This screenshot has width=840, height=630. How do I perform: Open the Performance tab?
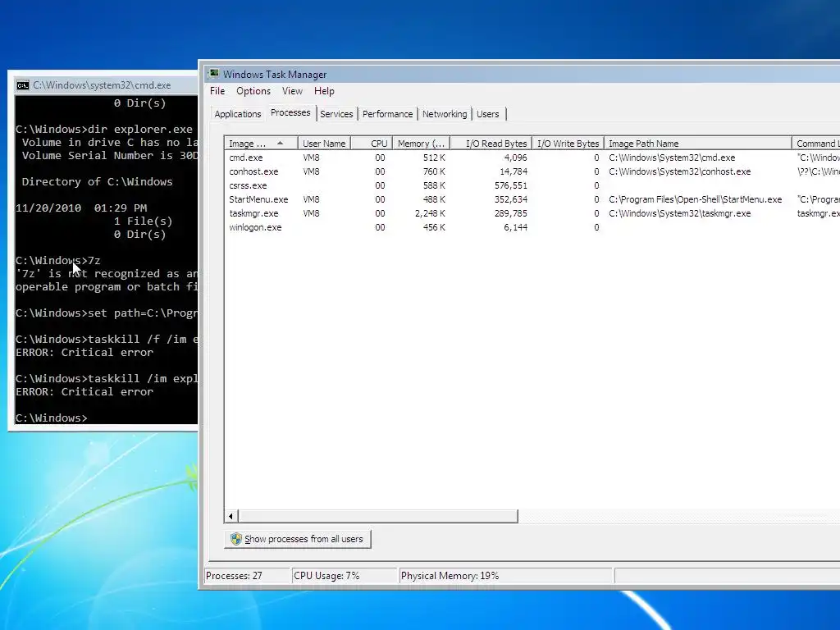point(387,114)
